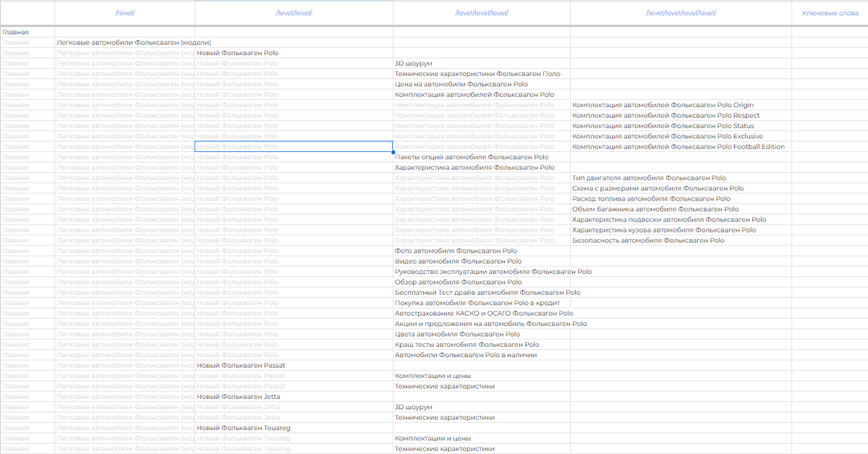Click "Схема с размерами автомобиля Фольксваген Polo"
868x454 pixels.
tap(681, 188)
